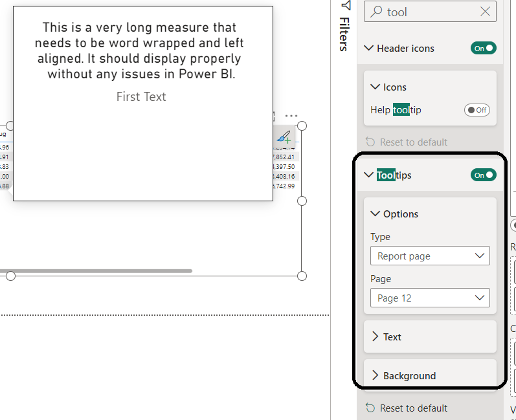Open the Type dropdown showing Report page
The width and height of the screenshot is (516, 420).
(x=430, y=256)
